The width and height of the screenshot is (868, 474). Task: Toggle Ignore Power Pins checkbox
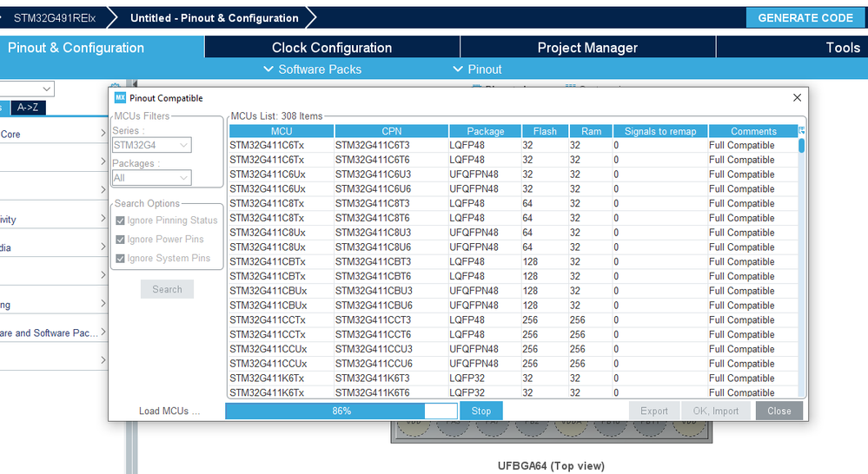pyautogui.click(x=120, y=240)
